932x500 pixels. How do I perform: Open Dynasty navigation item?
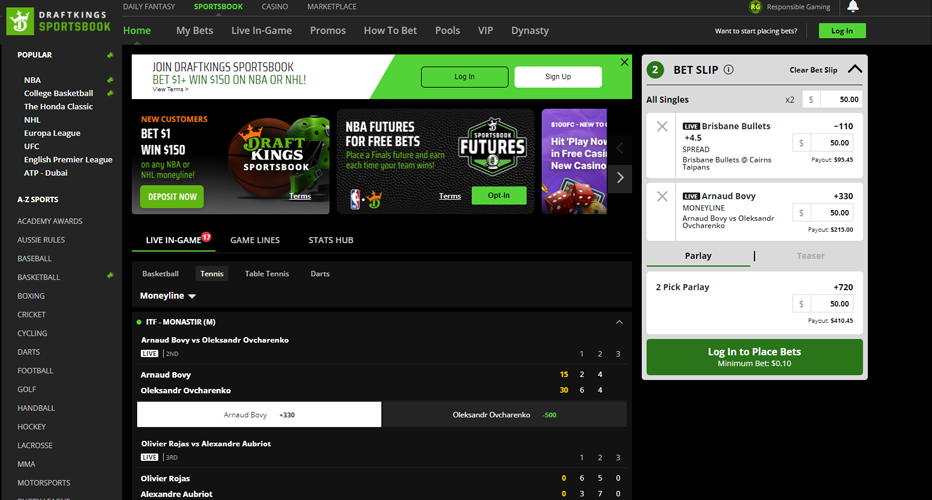click(x=530, y=30)
